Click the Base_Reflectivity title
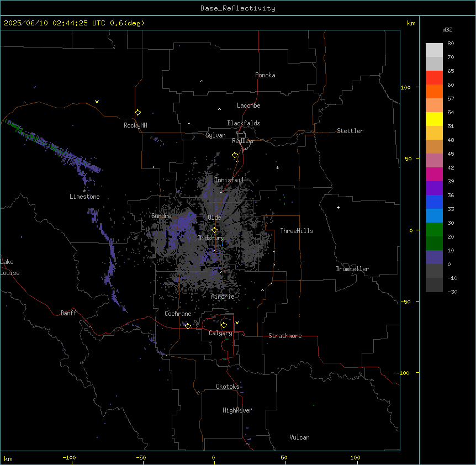Image resolution: width=476 pixels, height=465 pixels. coord(238,8)
